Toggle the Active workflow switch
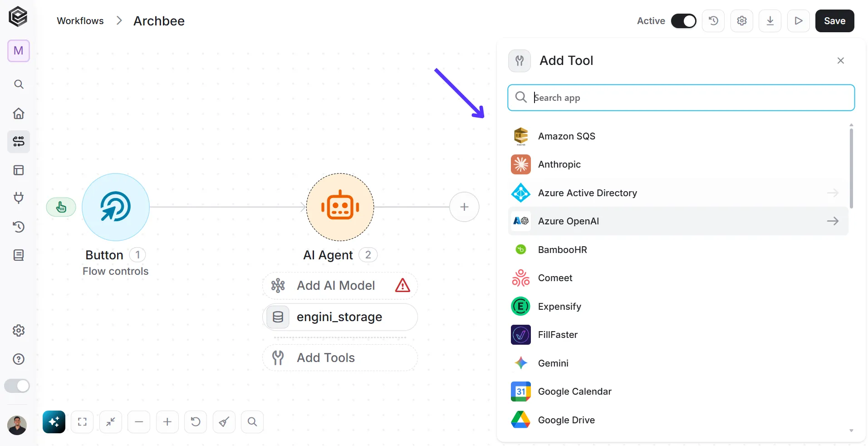 point(684,21)
